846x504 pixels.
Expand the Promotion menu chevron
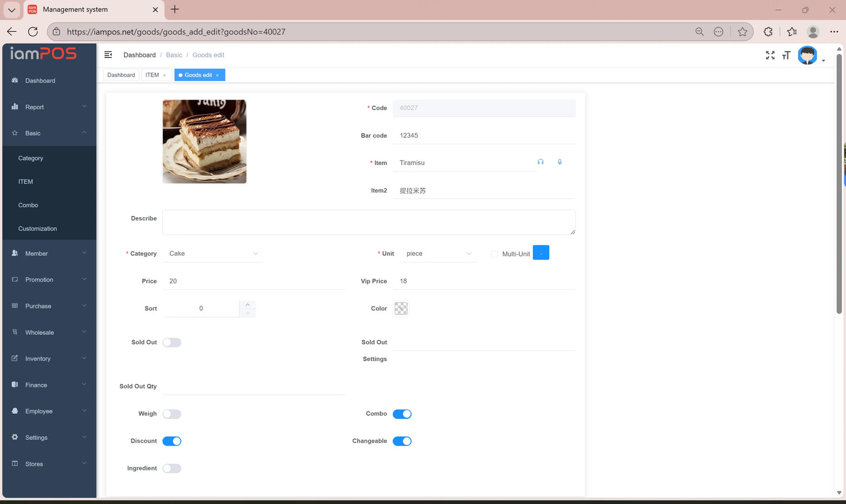(84, 279)
